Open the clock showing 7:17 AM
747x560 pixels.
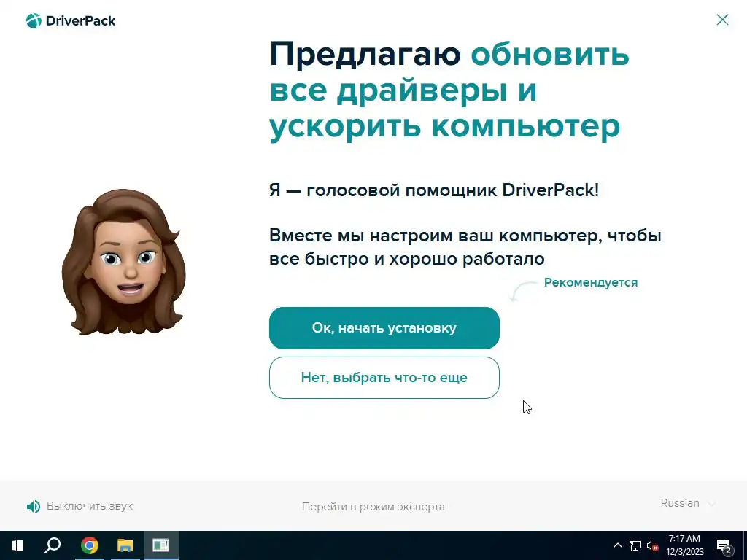point(684,545)
